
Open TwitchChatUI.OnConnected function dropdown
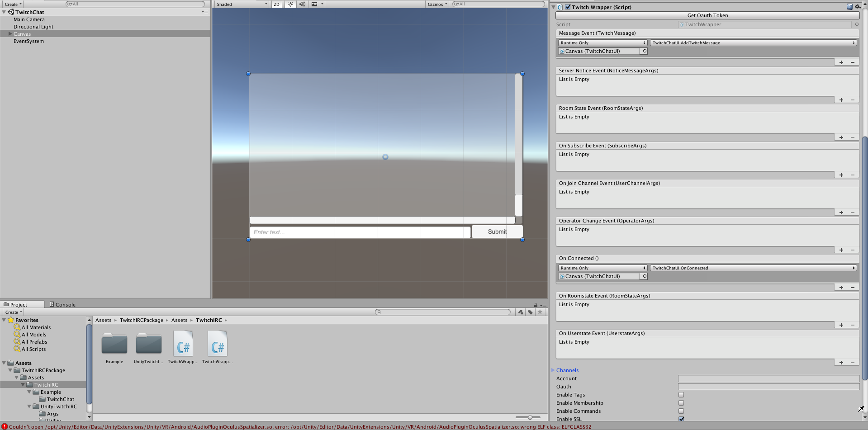(x=754, y=268)
